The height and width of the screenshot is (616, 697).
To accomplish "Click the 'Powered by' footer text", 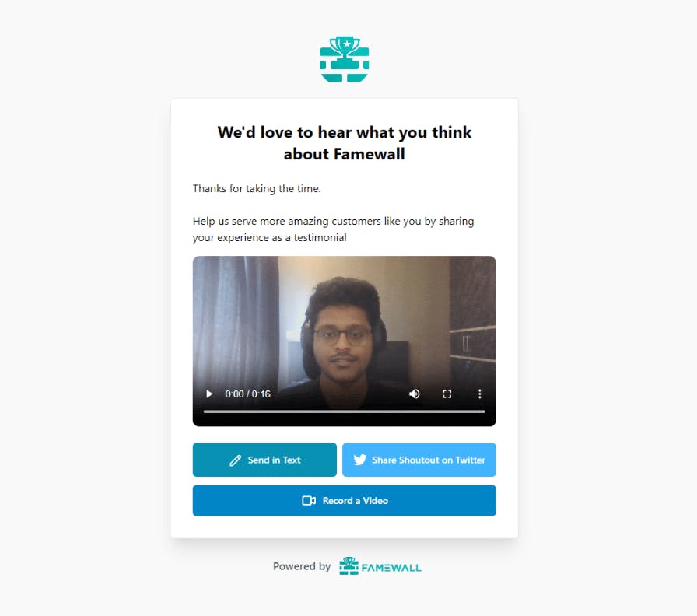I will point(302,566).
